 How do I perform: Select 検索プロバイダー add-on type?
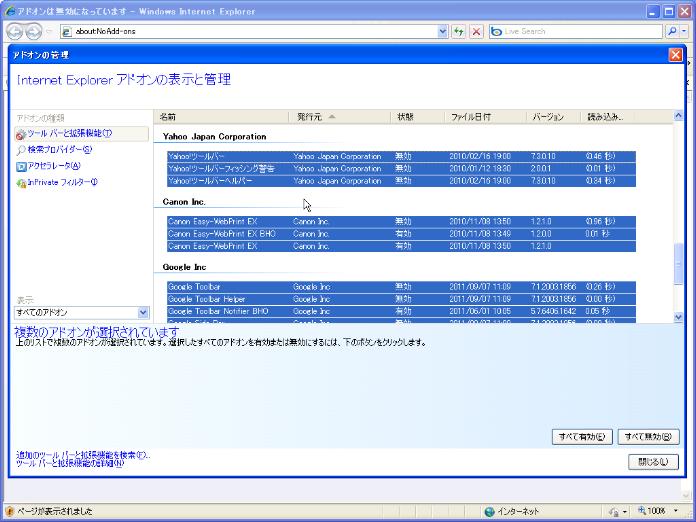[59, 150]
